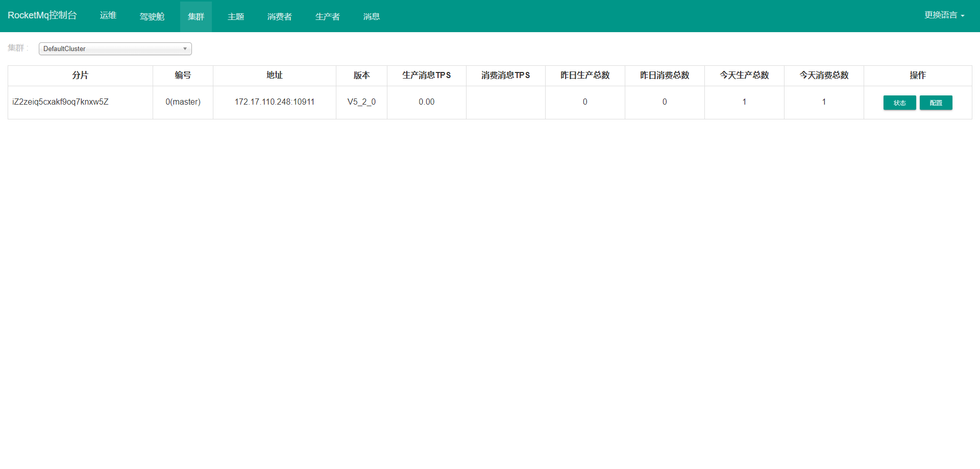Open the 生产者 producer tab

pos(328,16)
